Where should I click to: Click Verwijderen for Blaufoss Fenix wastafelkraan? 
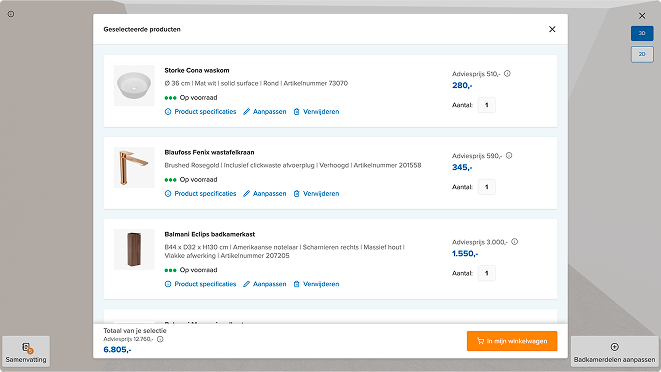coord(316,194)
